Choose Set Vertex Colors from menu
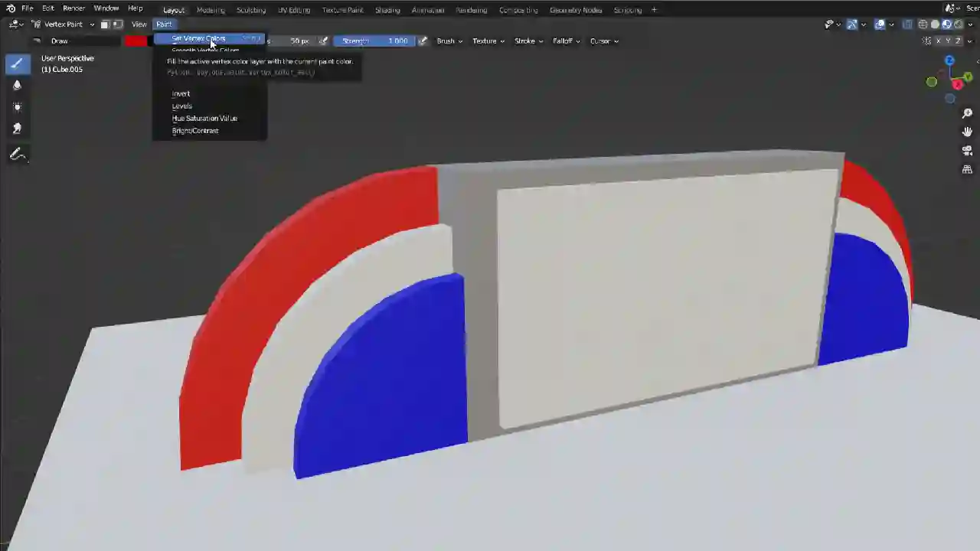Image resolution: width=980 pixels, height=551 pixels. [x=198, y=39]
